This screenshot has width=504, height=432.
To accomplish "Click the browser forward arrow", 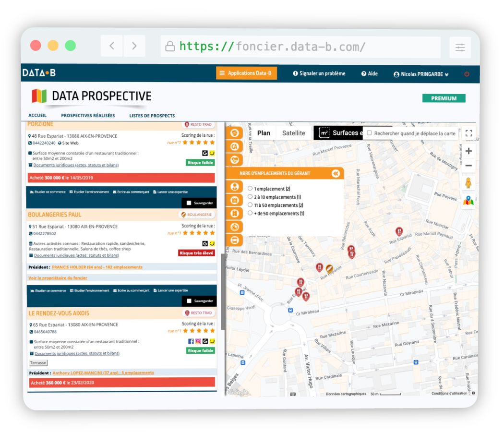I will 134,46.
